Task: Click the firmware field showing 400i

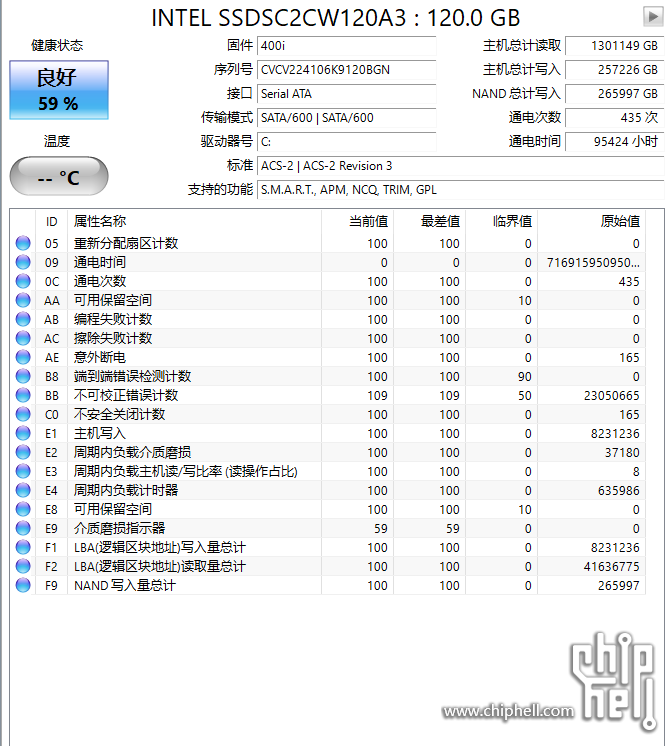Action: click(x=346, y=46)
